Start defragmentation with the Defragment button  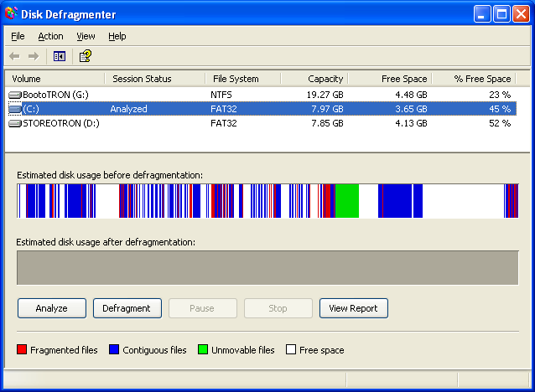(127, 308)
